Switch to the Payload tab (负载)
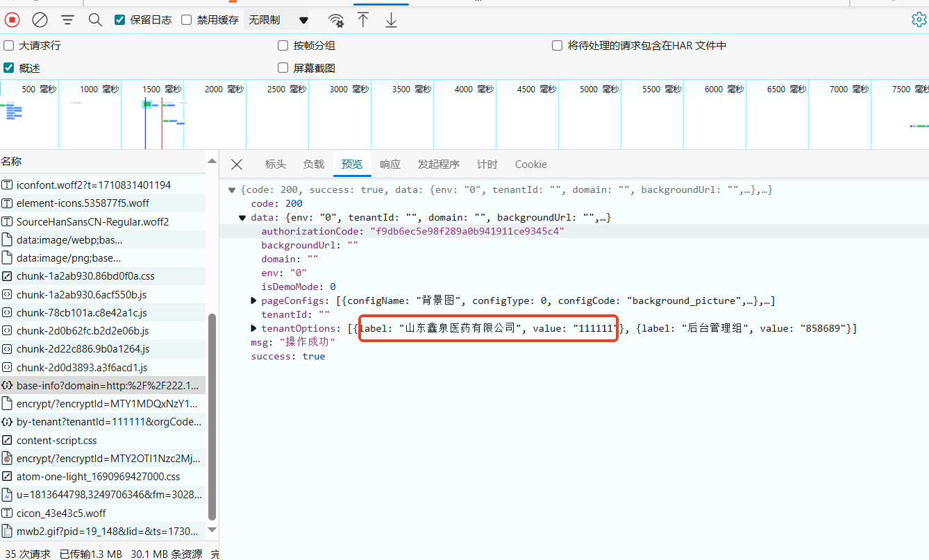929x560 pixels. pyautogui.click(x=314, y=164)
